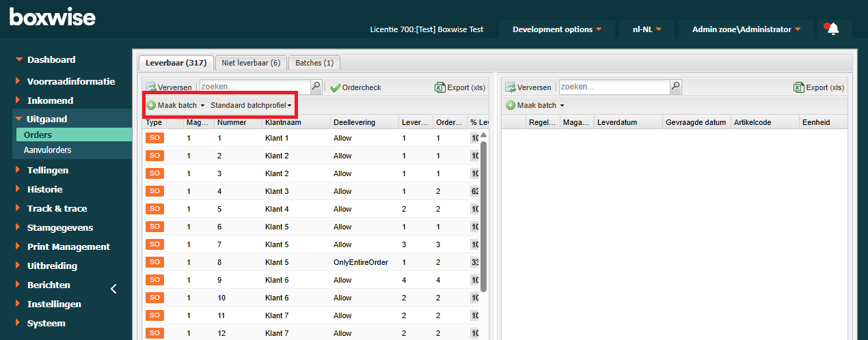
Task: Open Aanvulorders in the sidebar
Action: click(x=48, y=150)
